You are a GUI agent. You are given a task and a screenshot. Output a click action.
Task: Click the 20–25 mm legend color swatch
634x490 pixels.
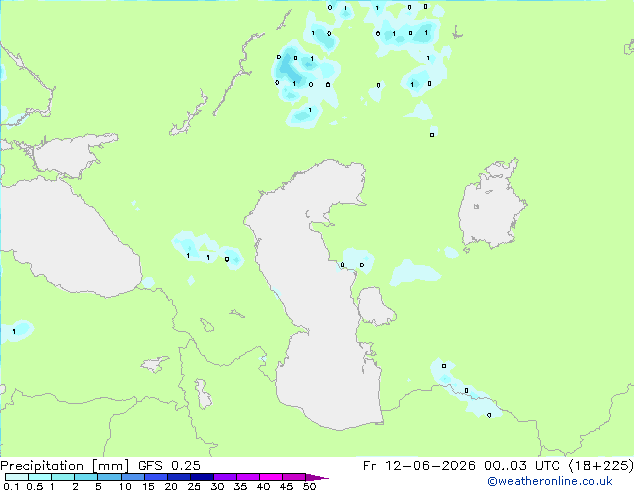[178, 477]
